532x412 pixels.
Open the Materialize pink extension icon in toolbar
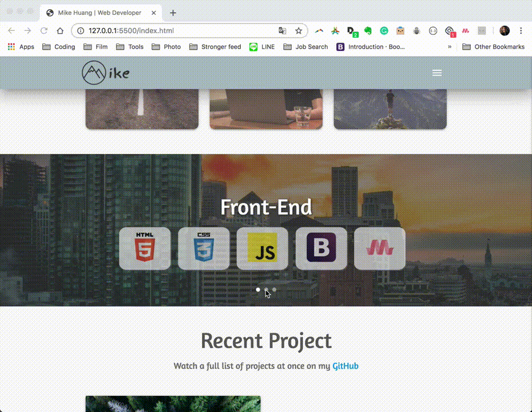click(466, 30)
